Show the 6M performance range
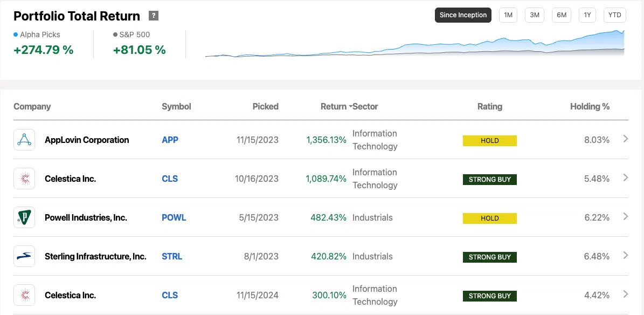 coord(562,15)
